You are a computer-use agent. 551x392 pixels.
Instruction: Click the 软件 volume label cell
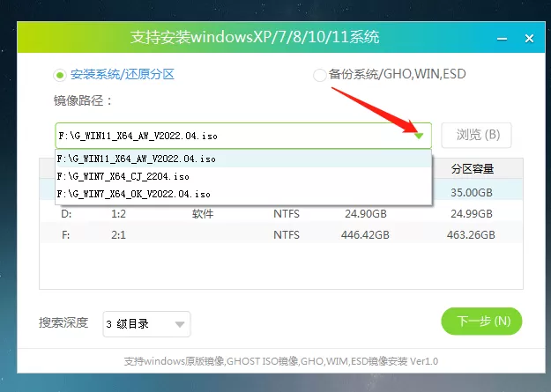203,213
